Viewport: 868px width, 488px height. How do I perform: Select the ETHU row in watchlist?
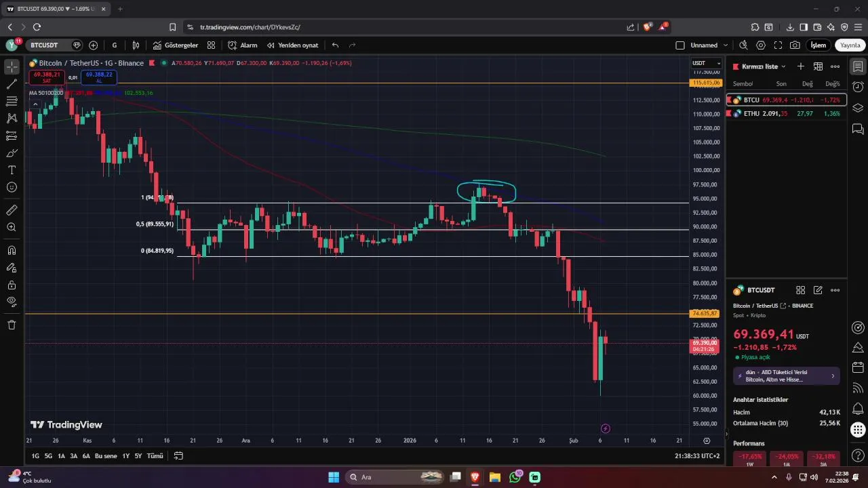click(x=787, y=113)
